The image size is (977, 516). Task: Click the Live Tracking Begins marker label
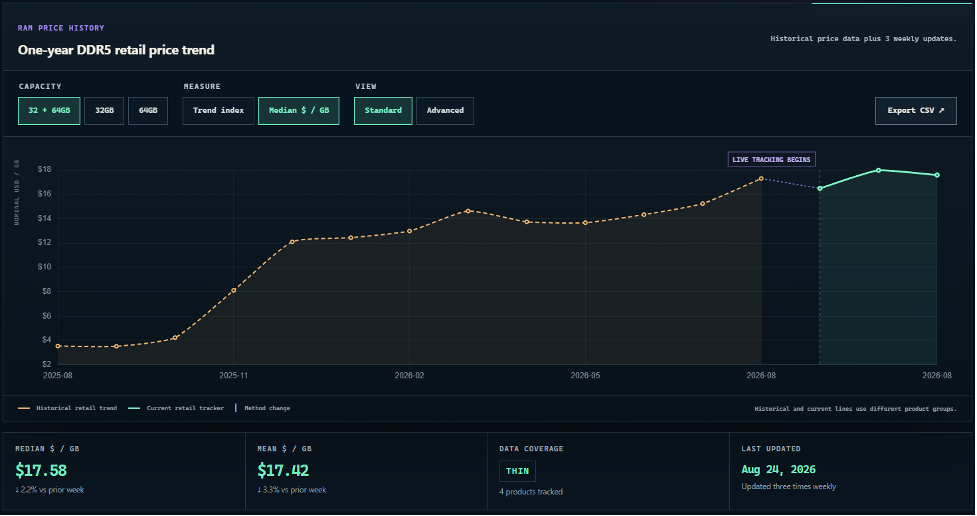click(771, 160)
